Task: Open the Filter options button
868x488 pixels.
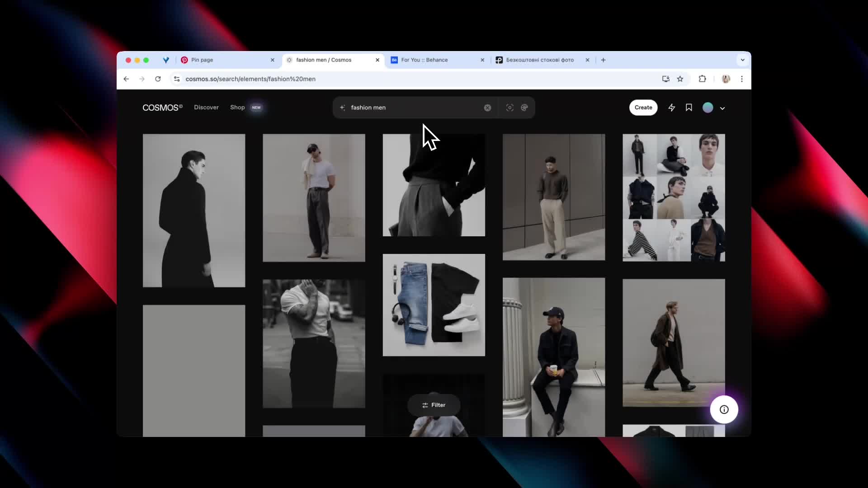Action: click(x=434, y=405)
